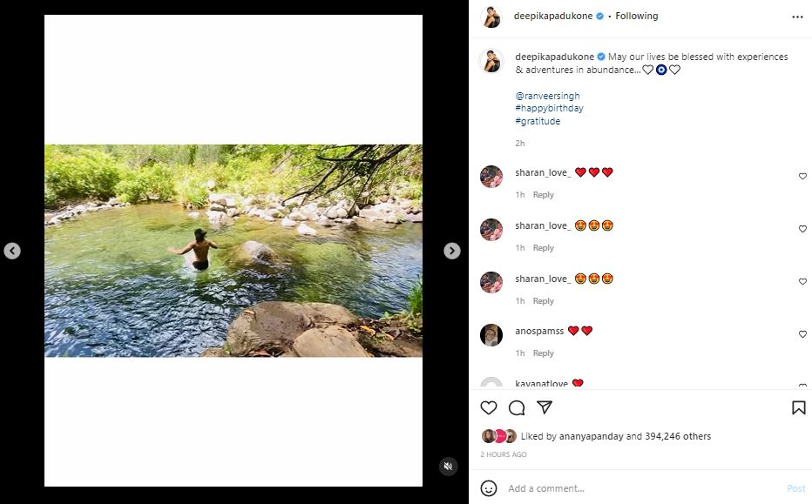
Task: Open the #happybirthday hashtag
Action: click(x=549, y=108)
